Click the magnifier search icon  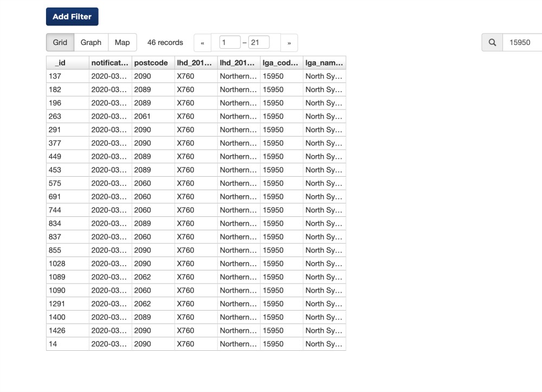(x=492, y=42)
